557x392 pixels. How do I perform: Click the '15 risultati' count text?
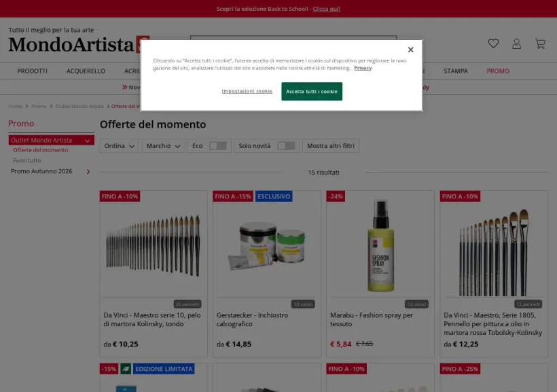click(323, 173)
